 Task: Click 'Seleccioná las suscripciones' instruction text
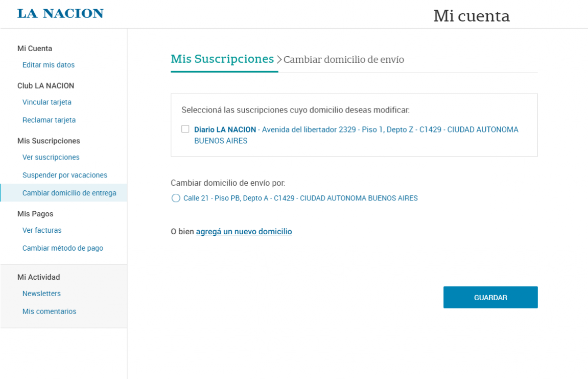click(295, 110)
